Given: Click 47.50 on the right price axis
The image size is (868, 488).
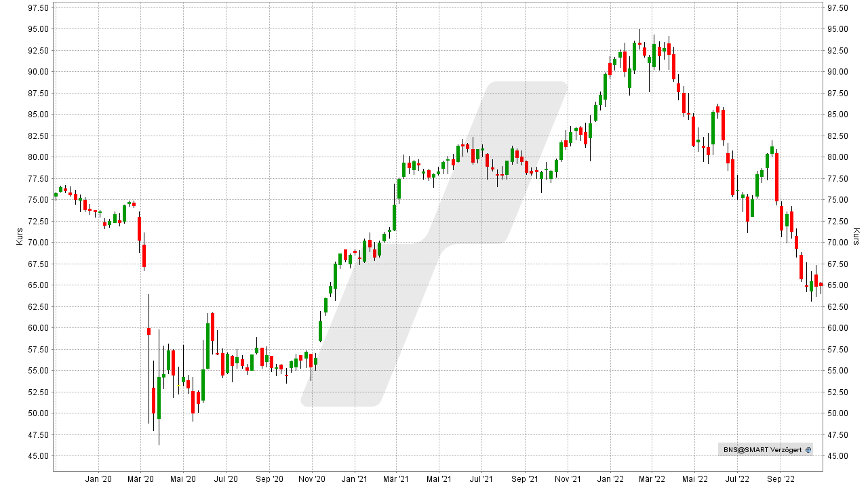Looking at the screenshot, I should [838, 435].
